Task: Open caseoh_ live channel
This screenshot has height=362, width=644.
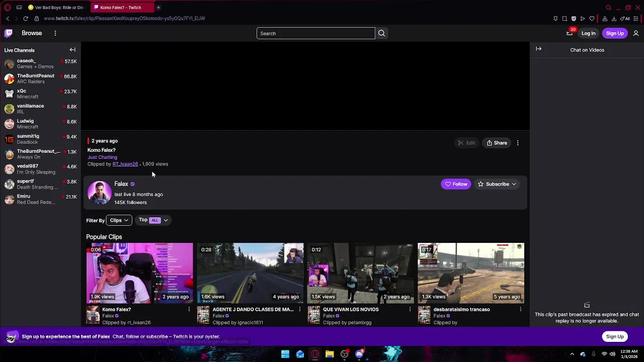Action: point(40,64)
